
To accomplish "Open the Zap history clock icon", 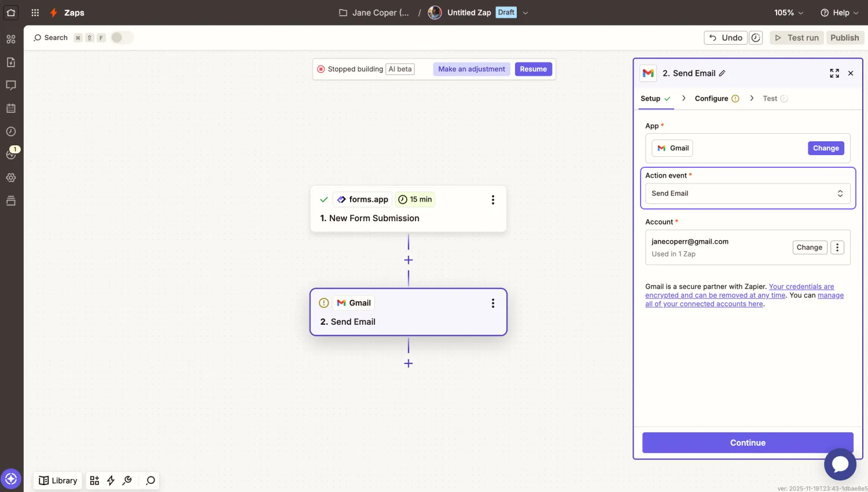I will [11, 131].
